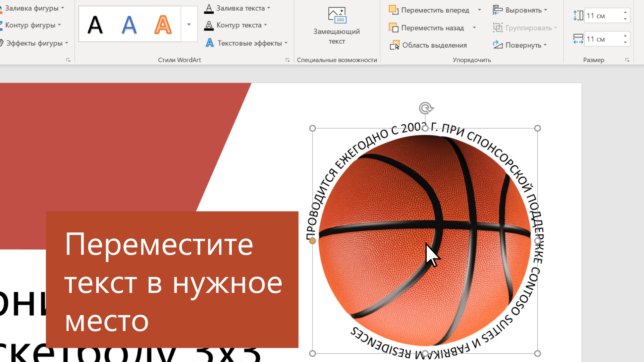Click the Текстовые эффекты icon

210,43
